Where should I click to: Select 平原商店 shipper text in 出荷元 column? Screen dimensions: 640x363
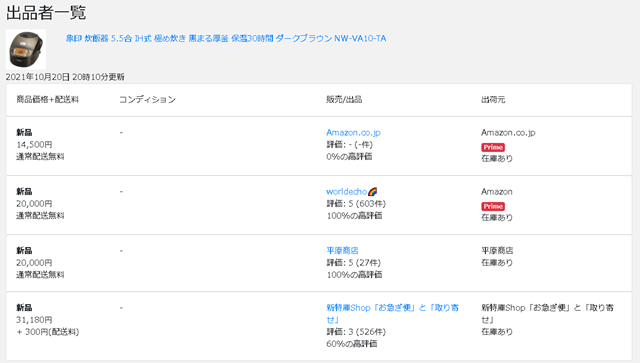(497, 250)
